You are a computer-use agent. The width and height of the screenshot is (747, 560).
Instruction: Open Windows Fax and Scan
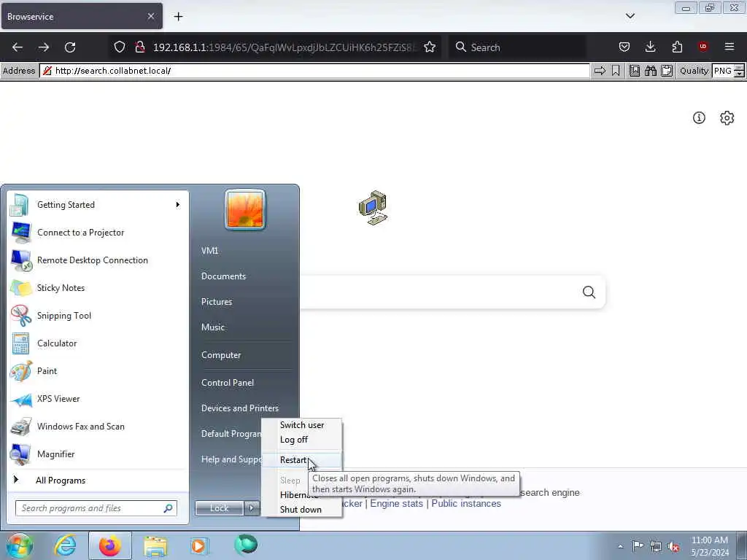[98, 427]
